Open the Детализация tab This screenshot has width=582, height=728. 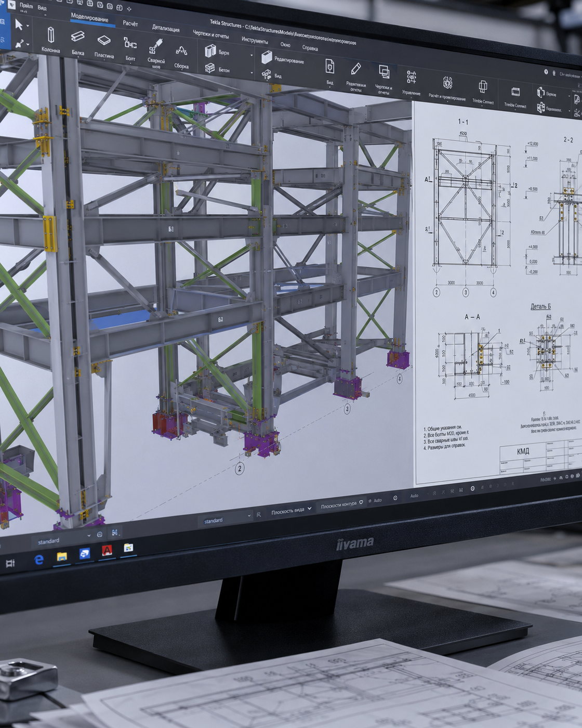[166, 29]
